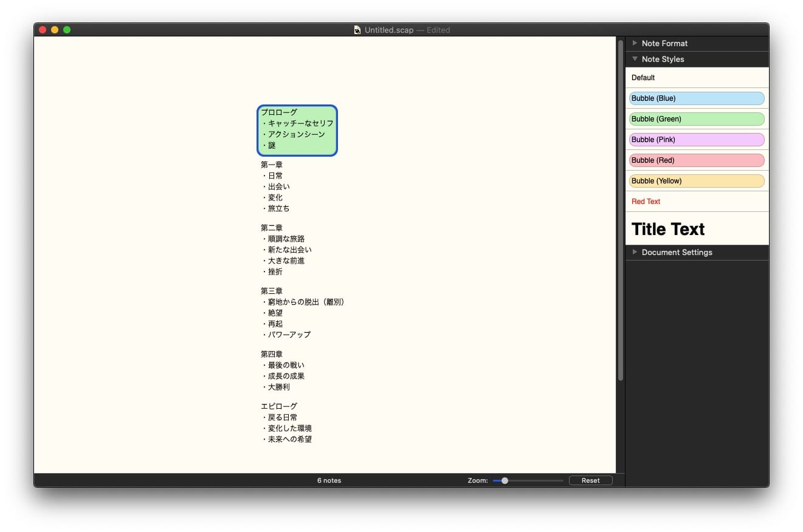Select the プロローグ green bubble note

coord(297,130)
